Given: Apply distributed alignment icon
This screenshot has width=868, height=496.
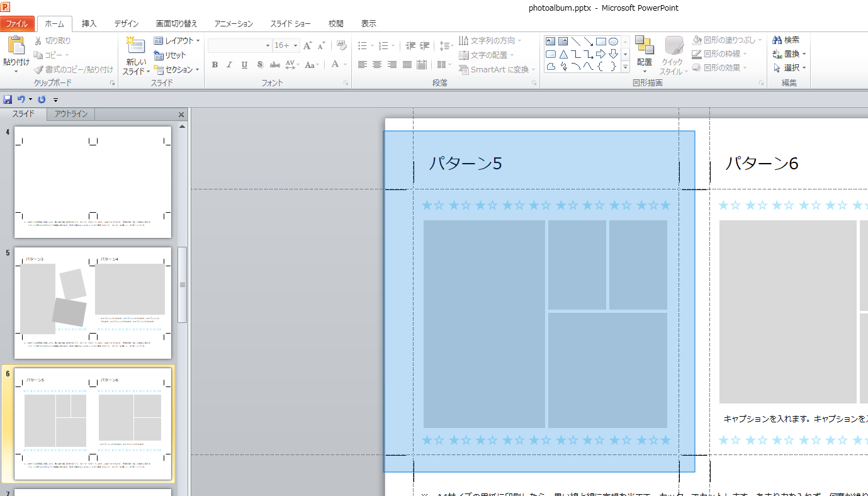Looking at the screenshot, I should pos(422,64).
